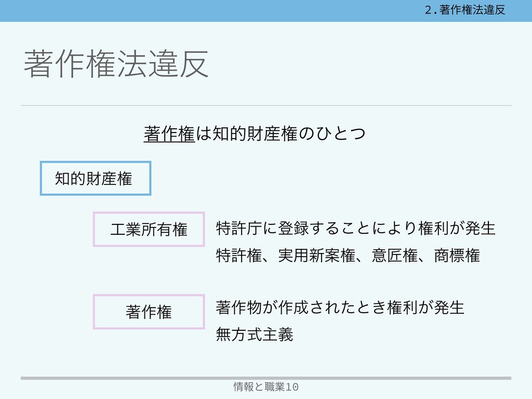532x399 pixels.
Task: Select the pink box 工業所有権
Action: [149, 229]
